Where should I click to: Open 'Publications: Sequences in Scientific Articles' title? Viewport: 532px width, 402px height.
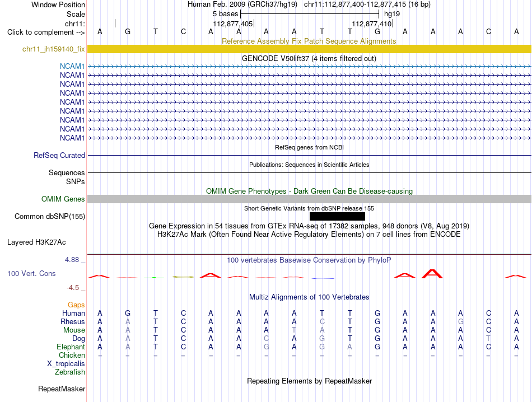(x=309, y=165)
